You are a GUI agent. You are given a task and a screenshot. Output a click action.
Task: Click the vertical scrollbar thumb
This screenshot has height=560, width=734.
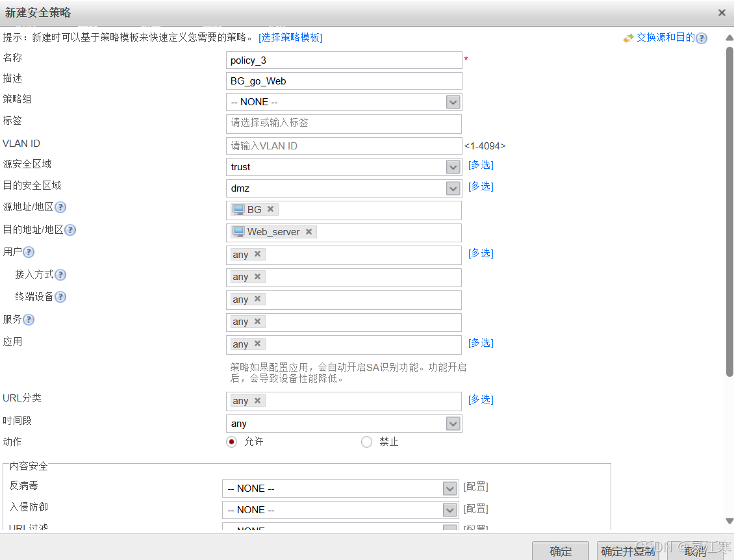729,211
